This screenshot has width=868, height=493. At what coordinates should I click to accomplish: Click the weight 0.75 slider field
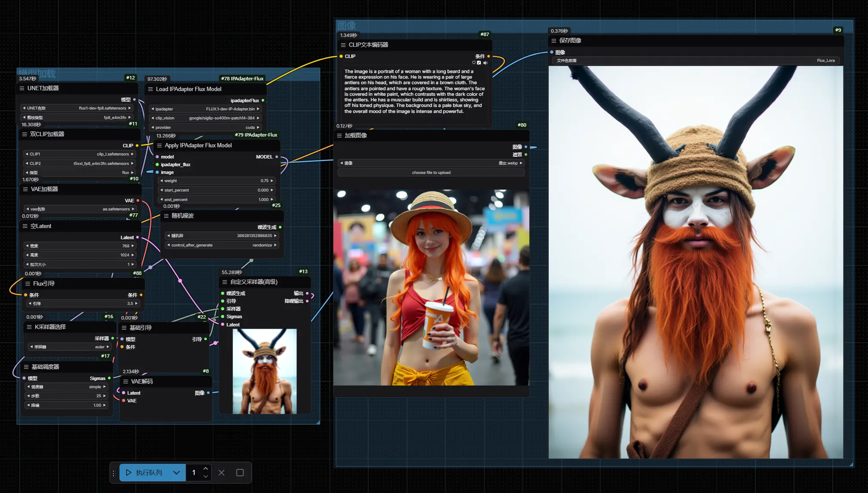click(x=217, y=181)
